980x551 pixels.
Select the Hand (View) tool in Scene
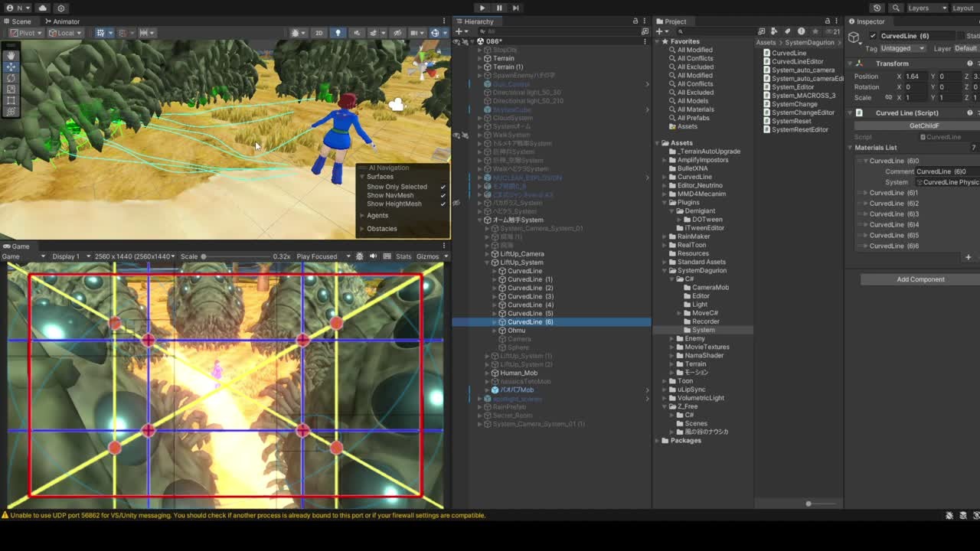(x=11, y=56)
